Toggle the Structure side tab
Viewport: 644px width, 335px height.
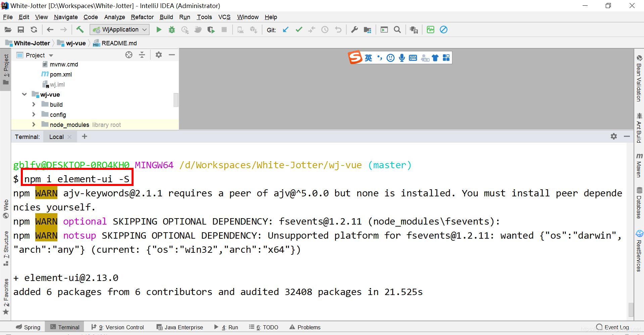coord(6,248)
